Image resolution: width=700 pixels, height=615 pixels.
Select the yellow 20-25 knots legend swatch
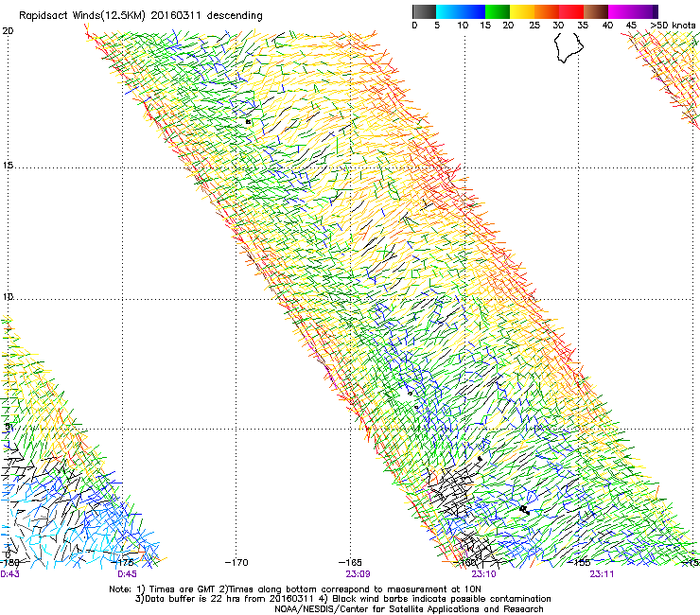522,11
